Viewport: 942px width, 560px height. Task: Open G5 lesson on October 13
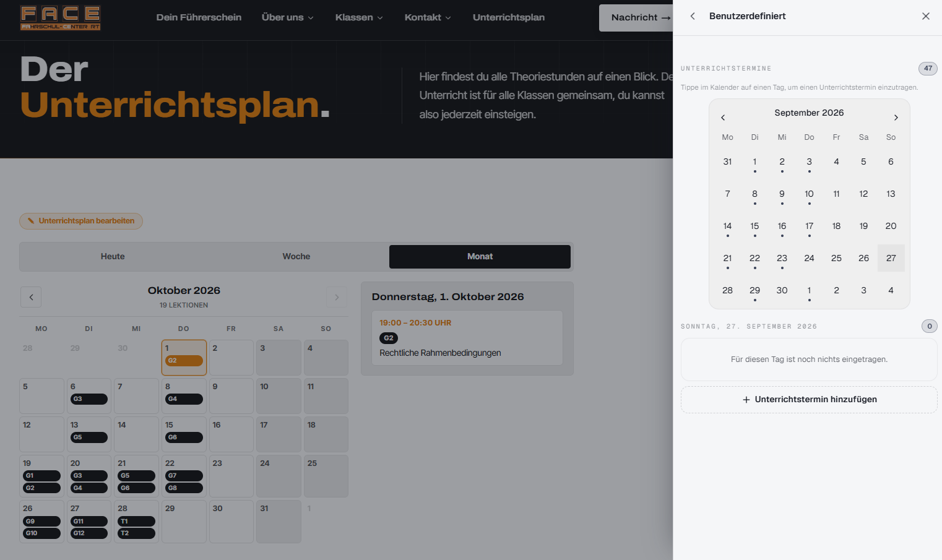coord(89,437)
